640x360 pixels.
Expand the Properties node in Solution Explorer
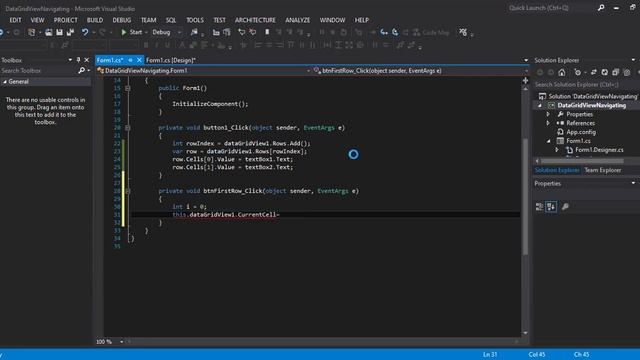(548, 114)
